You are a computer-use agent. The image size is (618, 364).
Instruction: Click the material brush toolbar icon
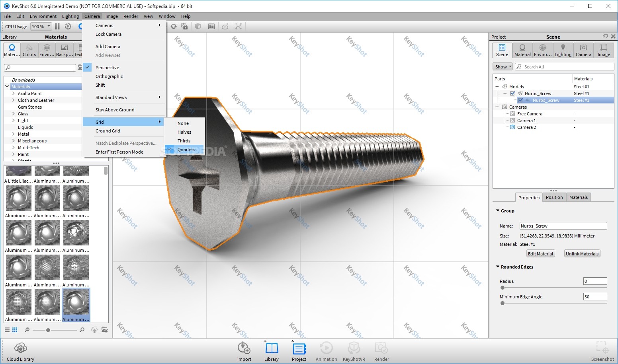[x=225, y=26]
